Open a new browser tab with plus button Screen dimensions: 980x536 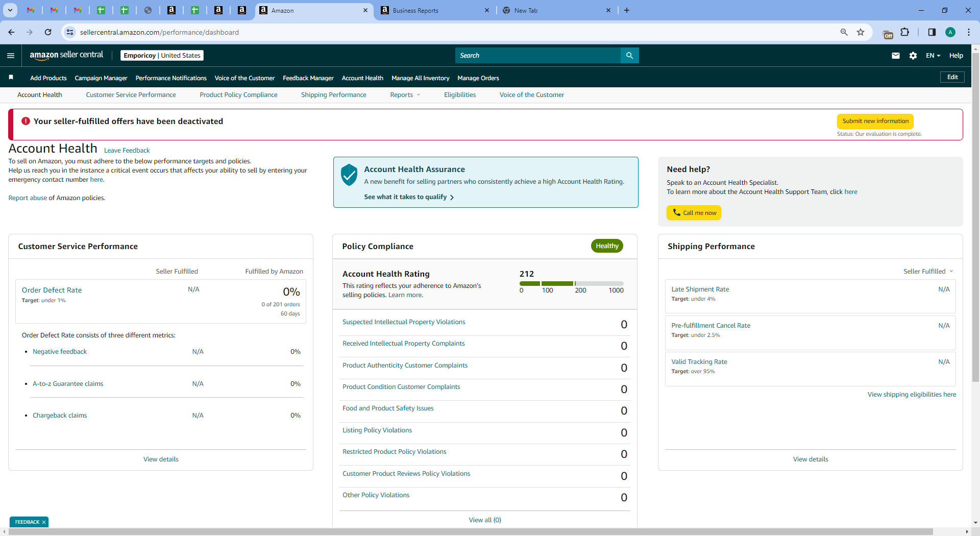(x=627, y=10)
